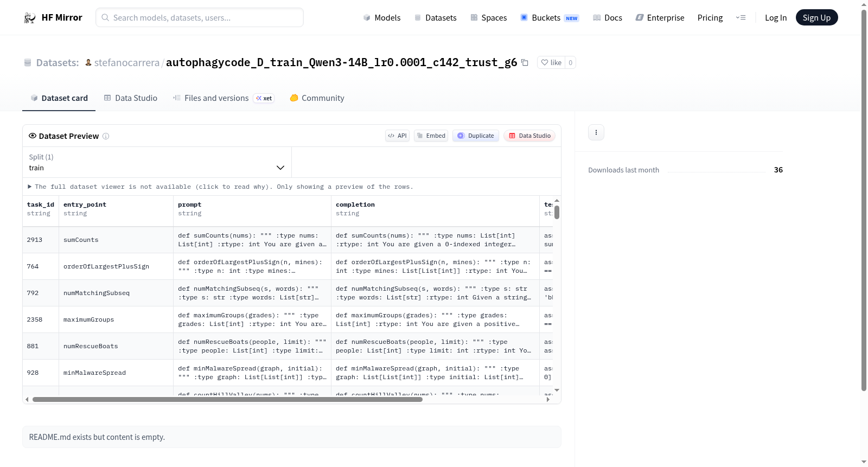Focus the search models, datasets, users field
Screen dimensions: 868x467
click(200, 17)
